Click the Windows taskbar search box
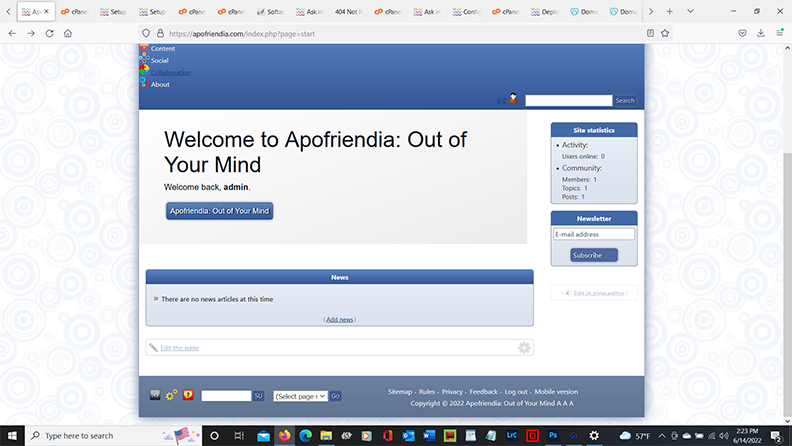 tap(114, 435)
